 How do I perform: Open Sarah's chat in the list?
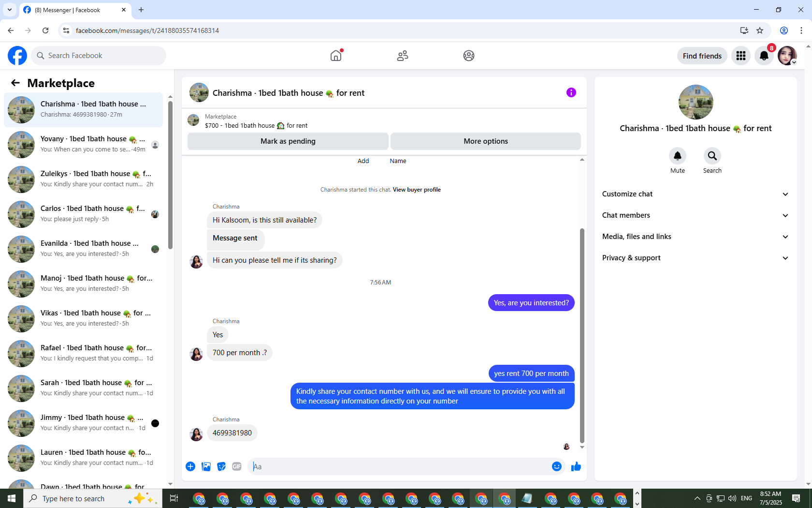click(84, 388)
